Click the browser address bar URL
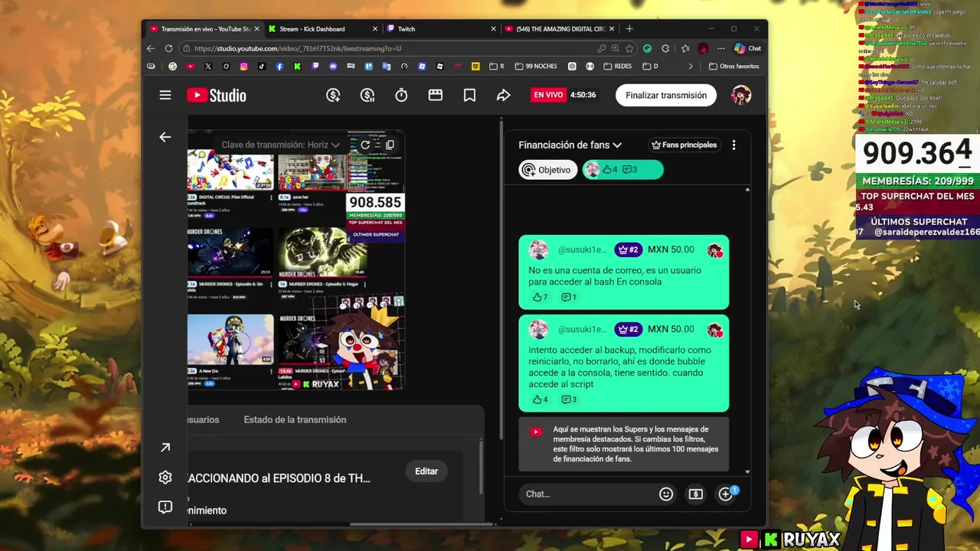Image resolution: width=980 pixels, height=551 pixels. (298, 48)
